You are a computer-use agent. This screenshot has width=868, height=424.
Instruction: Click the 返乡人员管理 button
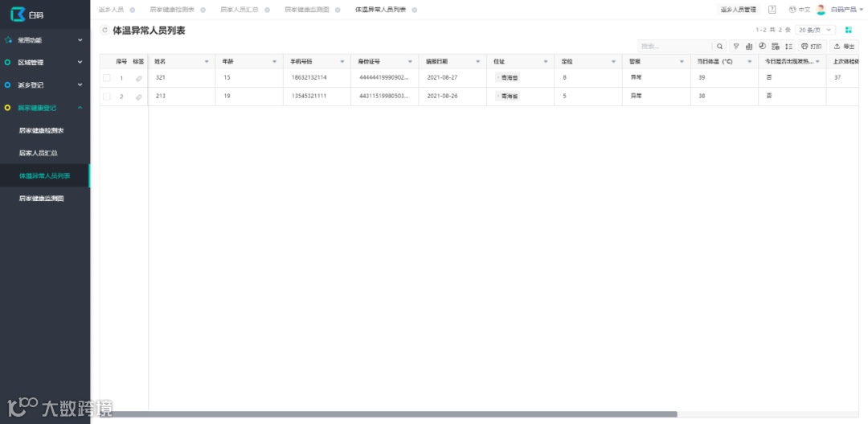pos(739,10)
